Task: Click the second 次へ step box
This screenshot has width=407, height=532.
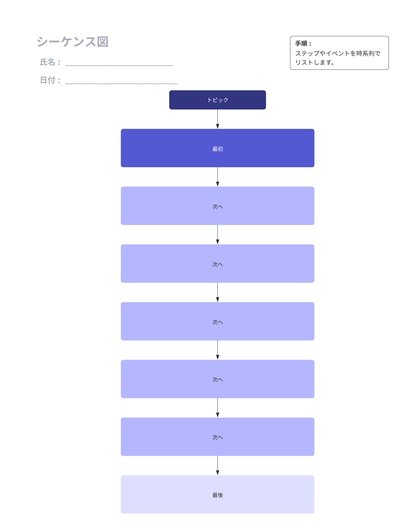Action: point(217,263)
